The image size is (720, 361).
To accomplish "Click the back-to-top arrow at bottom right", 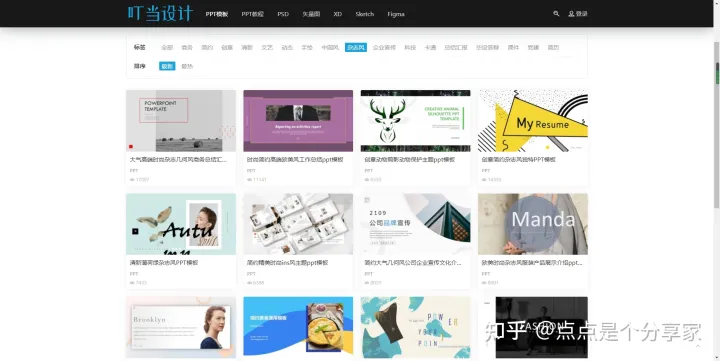I will point(698,346).
